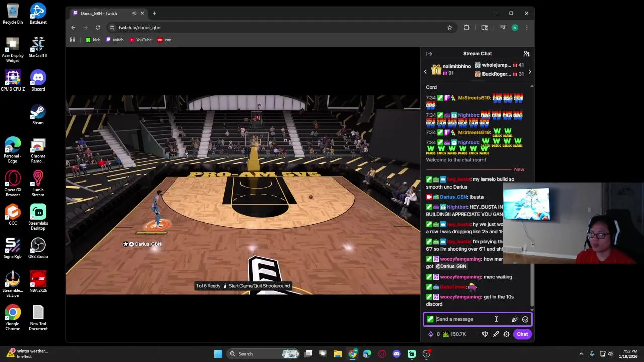Viewport: 644px width, 362px height.
Task: Focus the twitch.tv/darius_gbn address bar
Action: click(x=139, y=28)
